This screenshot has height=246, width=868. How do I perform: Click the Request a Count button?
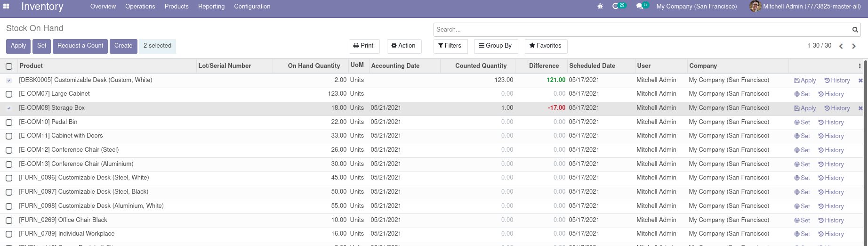80,46
